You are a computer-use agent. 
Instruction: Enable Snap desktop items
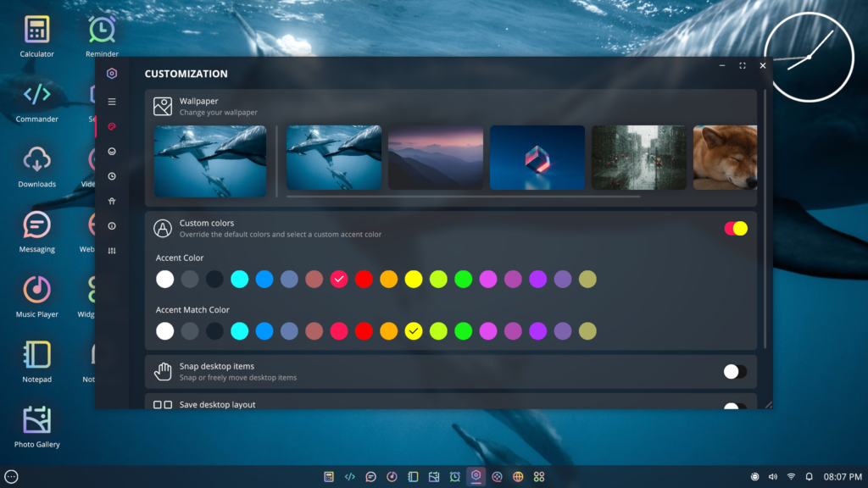[734, 371]
